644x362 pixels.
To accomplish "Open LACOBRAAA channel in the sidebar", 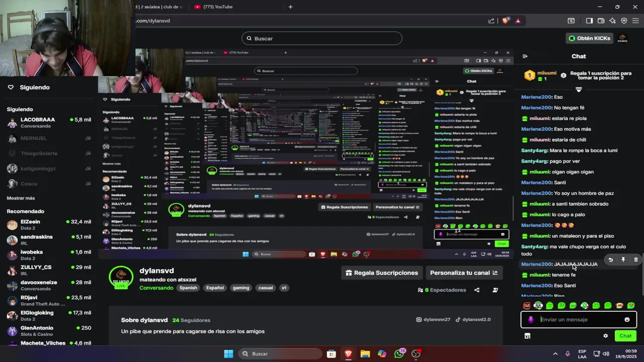I will point(49,123).
